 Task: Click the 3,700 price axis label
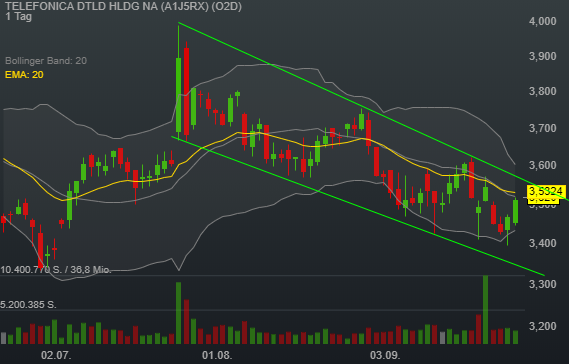tap(543, 128)
